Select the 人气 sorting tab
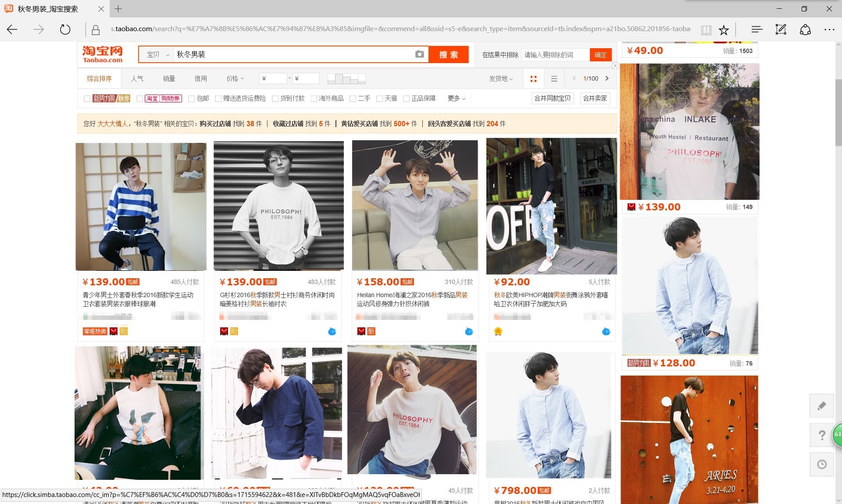 pos(137,78)
